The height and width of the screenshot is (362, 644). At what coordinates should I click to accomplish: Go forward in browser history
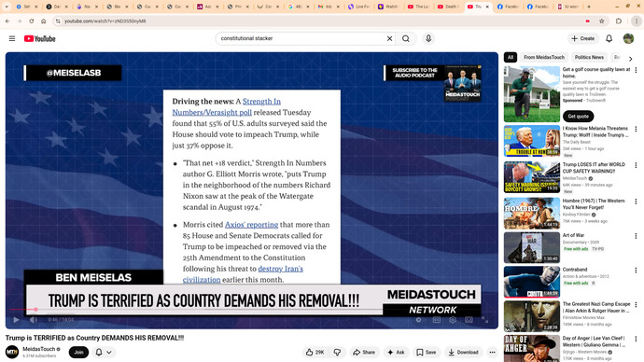coord(20,21)
